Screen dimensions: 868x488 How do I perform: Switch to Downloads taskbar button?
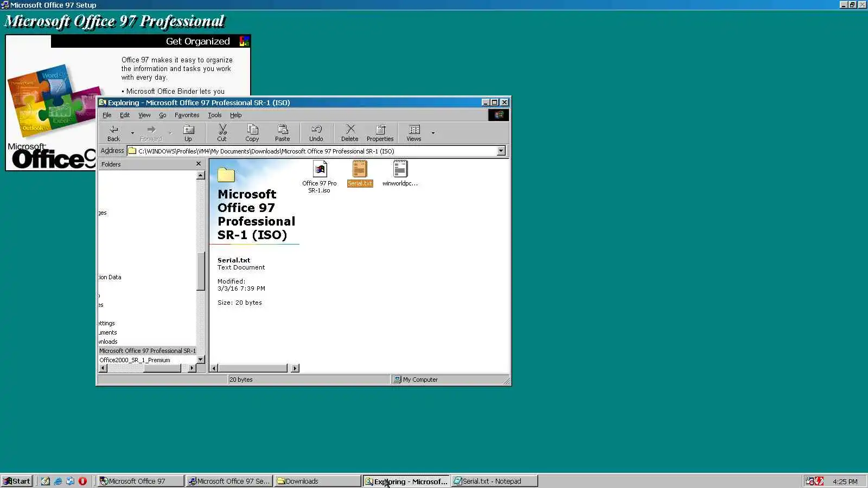(317, 481)
